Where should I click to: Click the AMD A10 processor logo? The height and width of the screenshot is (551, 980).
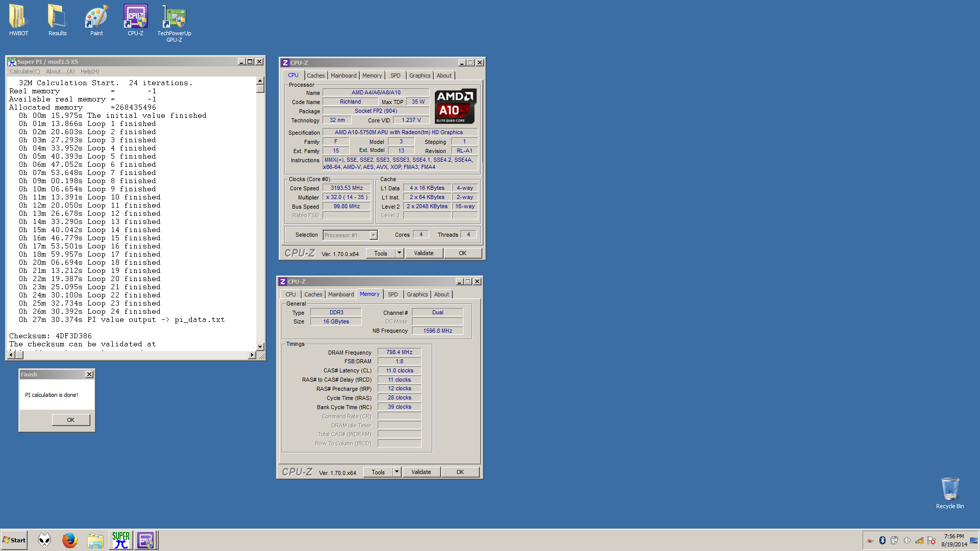click(x=456, y=106)
